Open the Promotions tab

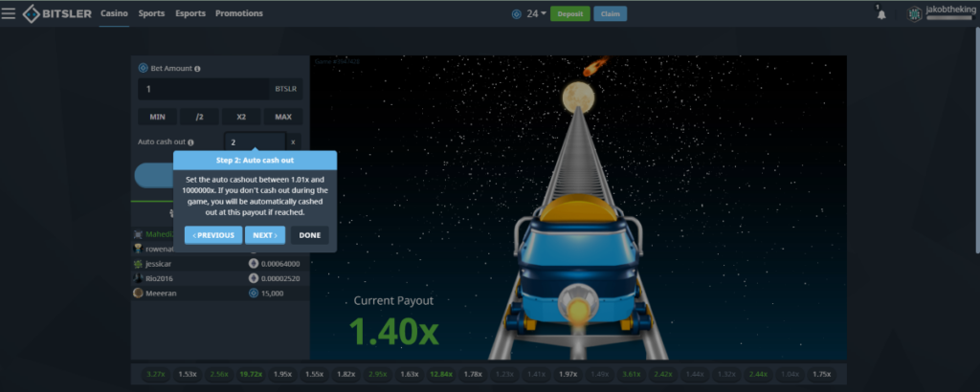pos(238,13)
